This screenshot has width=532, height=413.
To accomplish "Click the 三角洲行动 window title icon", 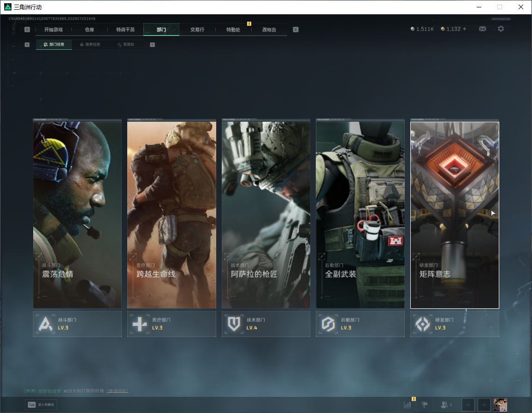I will (x=7, y=7).
